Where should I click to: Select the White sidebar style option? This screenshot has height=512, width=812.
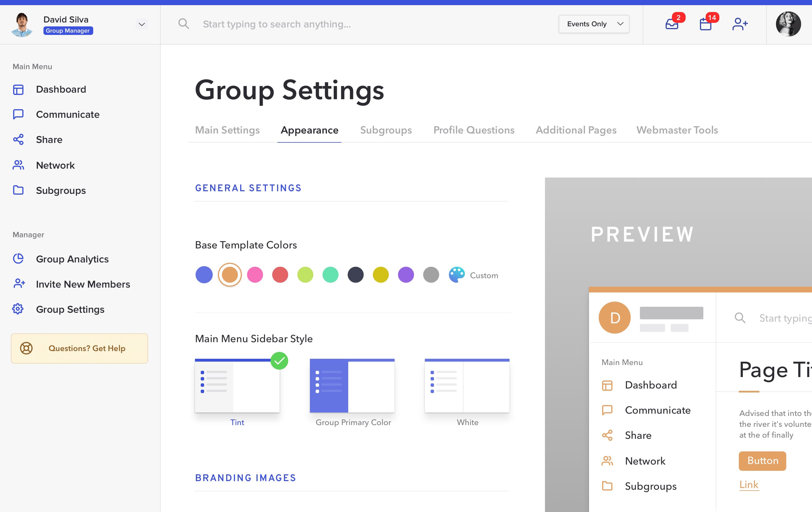(467, 386)
